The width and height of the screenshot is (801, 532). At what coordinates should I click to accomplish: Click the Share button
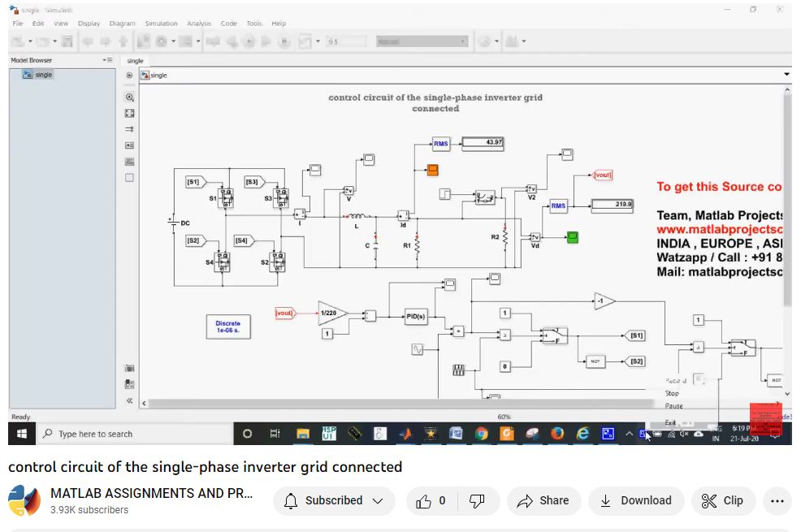coord(543,501)
